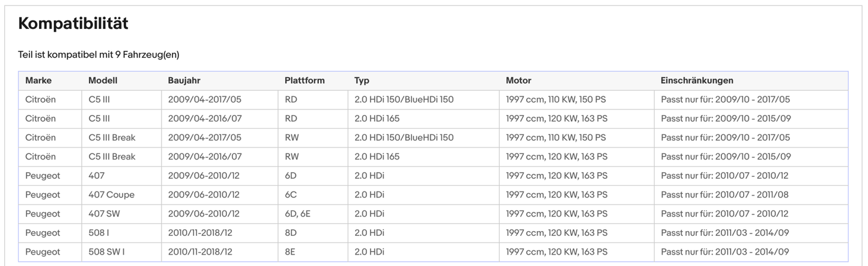Image resolution: width=868 pixels, height=266 pixels.
Task: Select the '6D, 6E' platform cell
Action: tap(297, 214)
